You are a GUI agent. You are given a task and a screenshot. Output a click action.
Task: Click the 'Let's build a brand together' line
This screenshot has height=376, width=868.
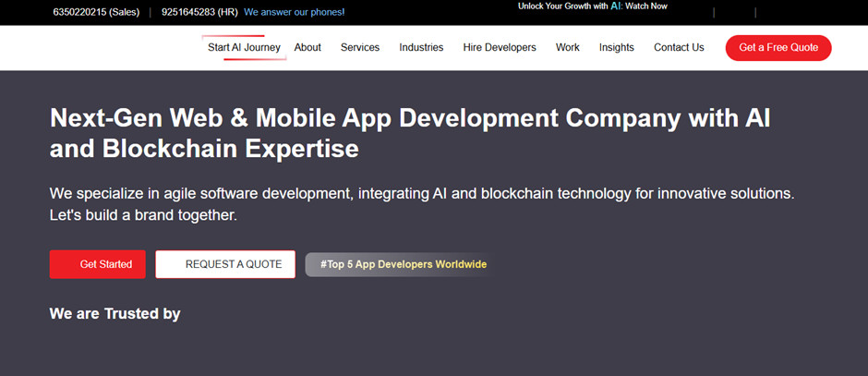[x=143, y=215]
